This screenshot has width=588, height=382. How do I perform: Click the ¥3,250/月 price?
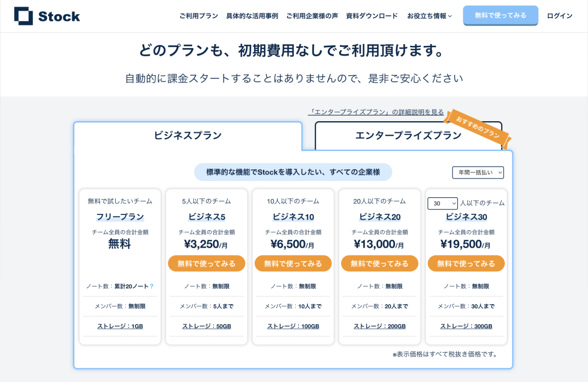tap(206, 244)
